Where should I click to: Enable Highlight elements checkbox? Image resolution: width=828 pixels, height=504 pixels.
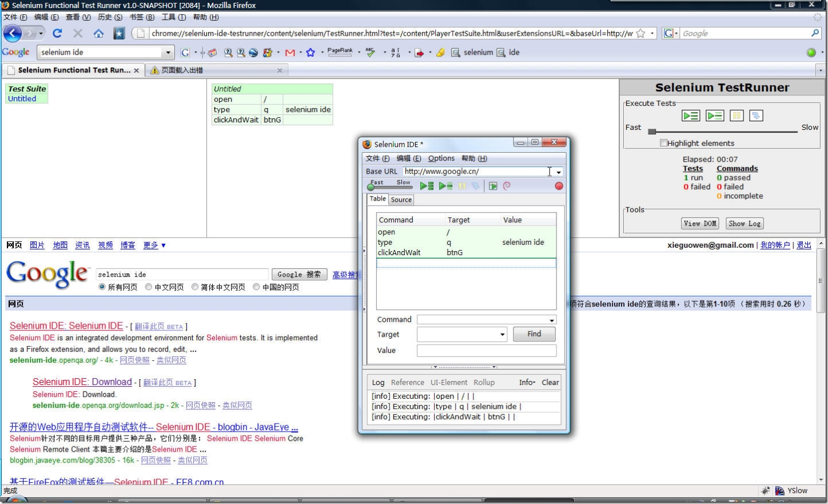tap(664, 143)
